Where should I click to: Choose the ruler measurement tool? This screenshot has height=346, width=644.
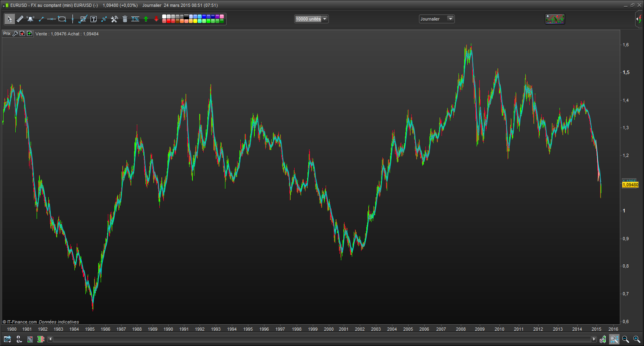(x=20, y=19)
